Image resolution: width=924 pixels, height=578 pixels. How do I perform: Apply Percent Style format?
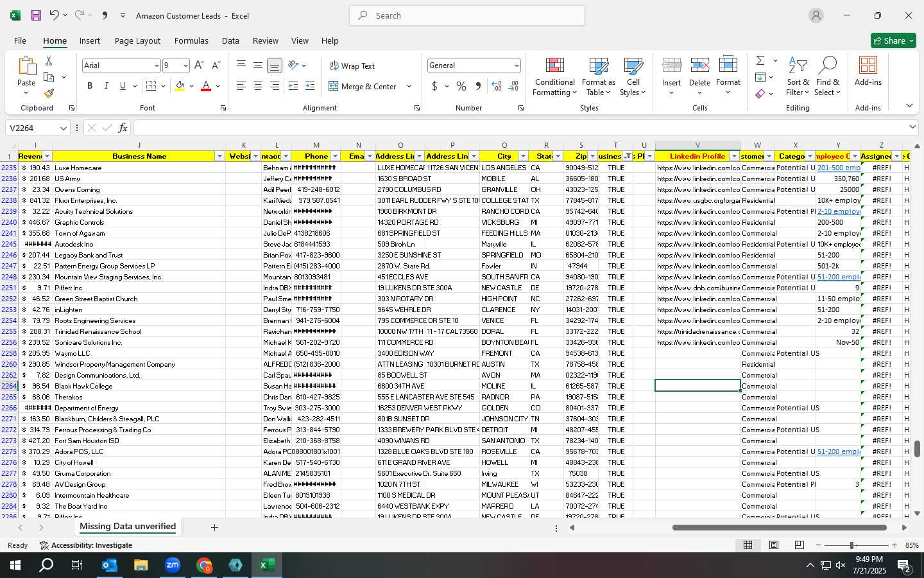click(x=461, y=86)
